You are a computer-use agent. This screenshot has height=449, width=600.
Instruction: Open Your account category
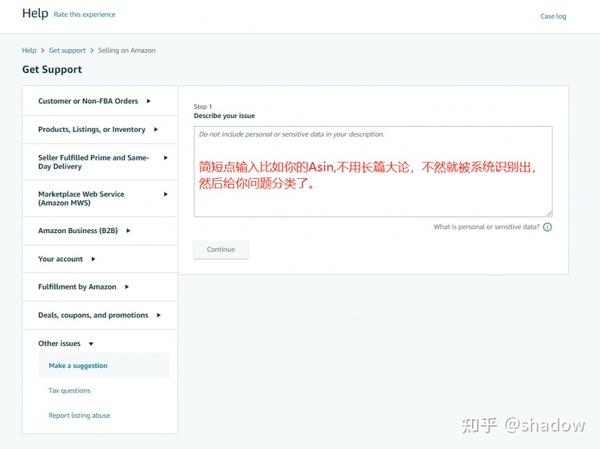[60, 259]
